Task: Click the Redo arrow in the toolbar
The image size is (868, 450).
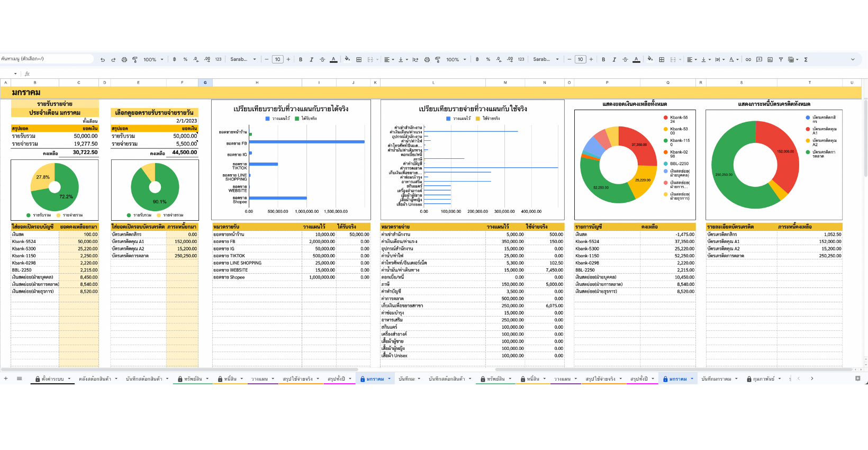Action: pos(113,60)
